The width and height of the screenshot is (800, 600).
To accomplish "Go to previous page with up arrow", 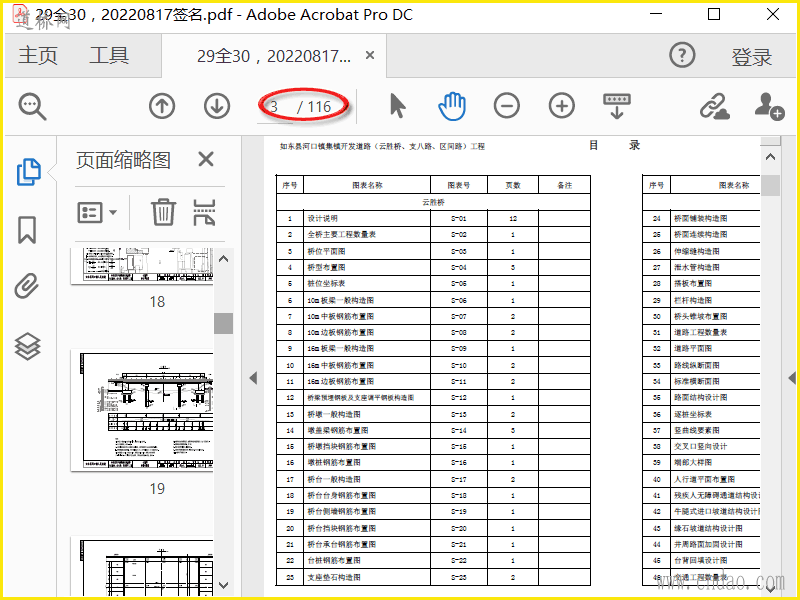I will point(162,105).
